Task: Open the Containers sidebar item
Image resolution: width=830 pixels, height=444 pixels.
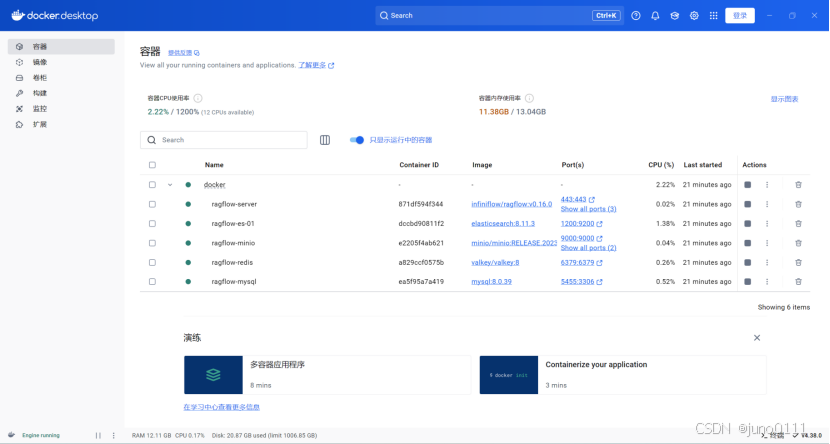Action: 61,47
